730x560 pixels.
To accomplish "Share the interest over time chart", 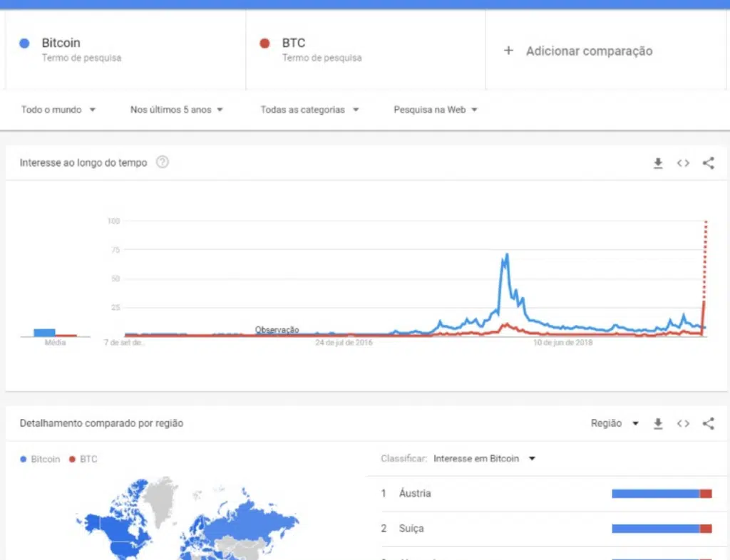I will pos(708,163).
